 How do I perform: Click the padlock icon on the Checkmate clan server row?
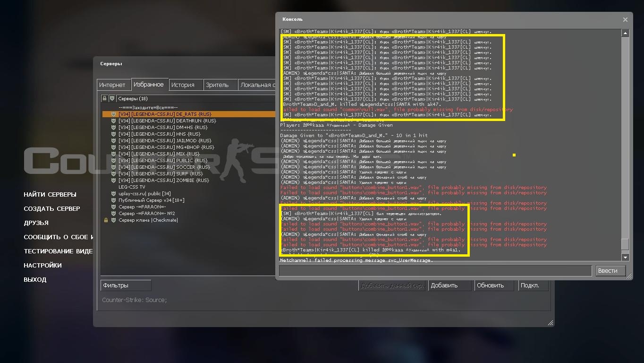click(x=106, y=220)
